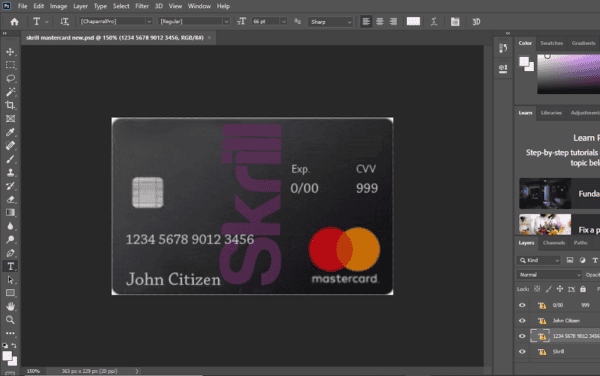Select the Crop tool
Image resolution: width=600 pixels, height=376 pixels.
(10, 105)
